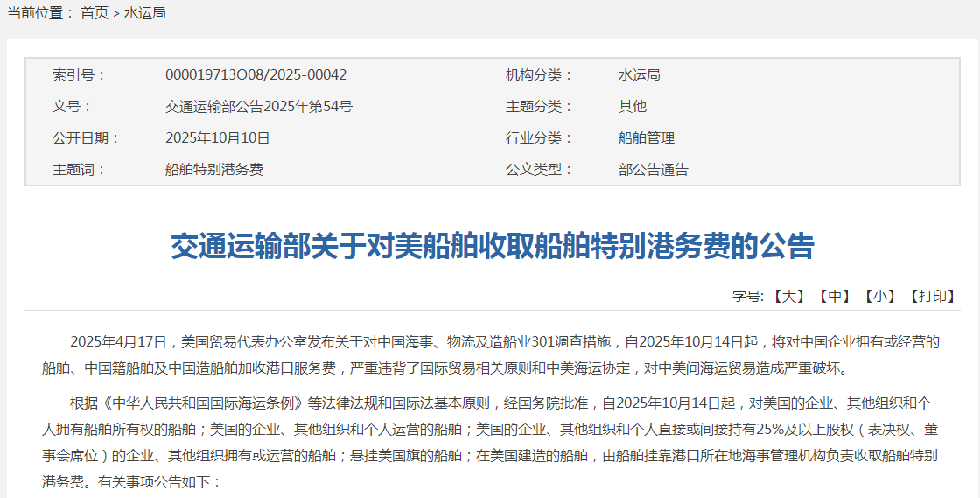Click 水运局 in the 机构分类 row
Image resolution: width=980 pixels, height=498 pixels.
pyautogui.click(x=639, y=75)
